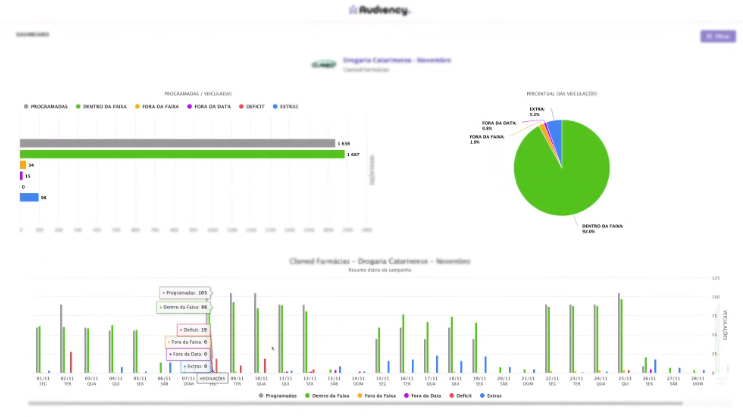Click the Fora da Data pie label

click(x=499, y=126)
